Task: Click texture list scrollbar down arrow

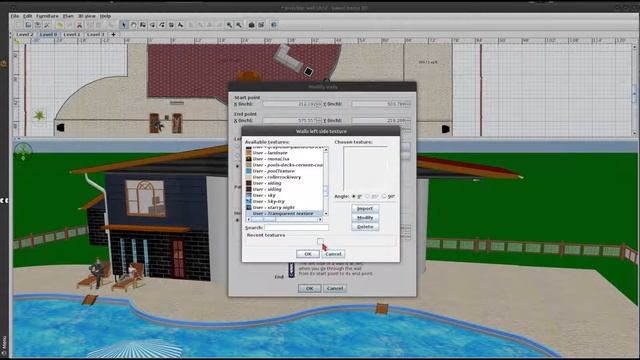Action: pos(326,213)
